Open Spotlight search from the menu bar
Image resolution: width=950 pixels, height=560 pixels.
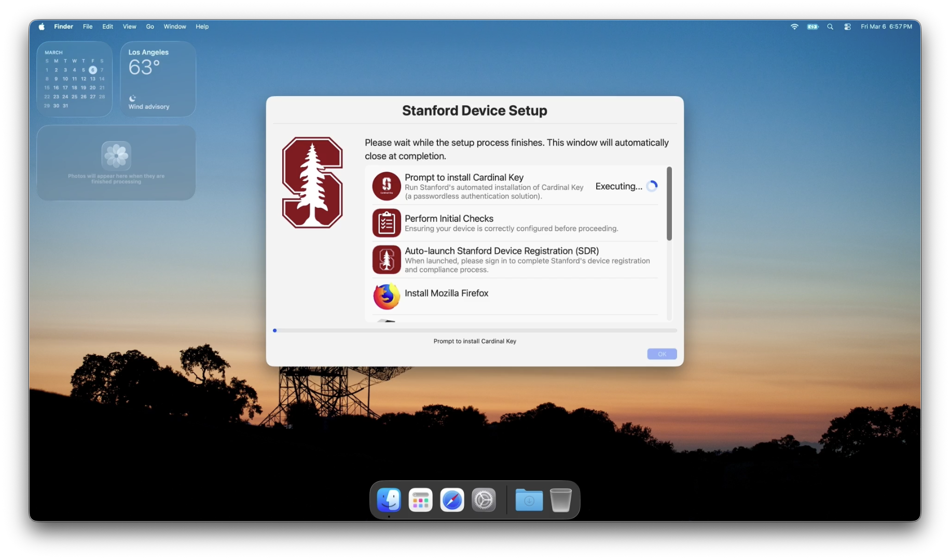click(x=830, y=26)
